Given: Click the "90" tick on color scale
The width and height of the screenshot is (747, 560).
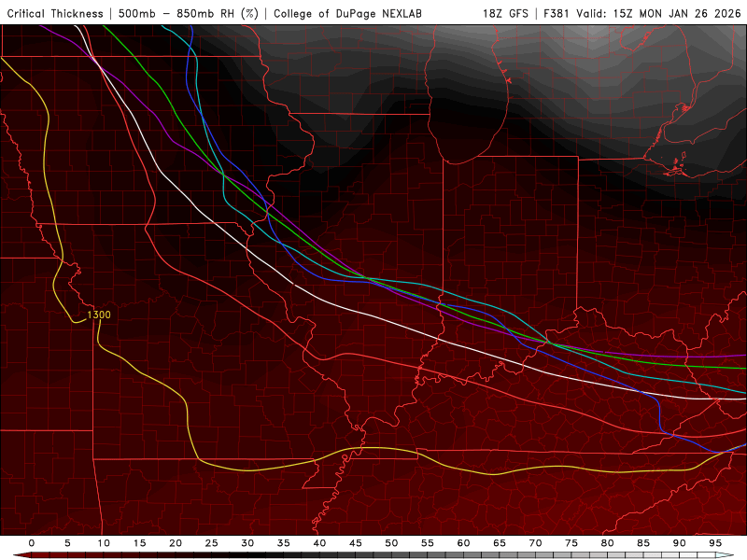Looking at the screenshot, I should coord(680,543).
